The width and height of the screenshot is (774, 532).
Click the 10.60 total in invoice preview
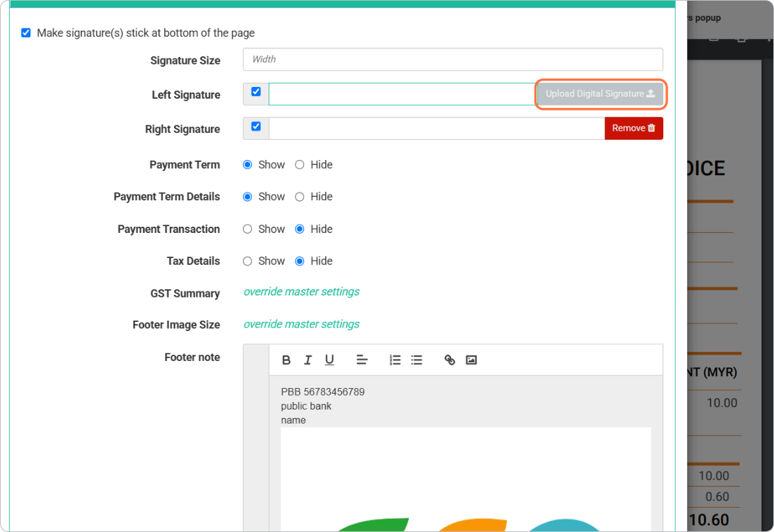coord(709,519)
